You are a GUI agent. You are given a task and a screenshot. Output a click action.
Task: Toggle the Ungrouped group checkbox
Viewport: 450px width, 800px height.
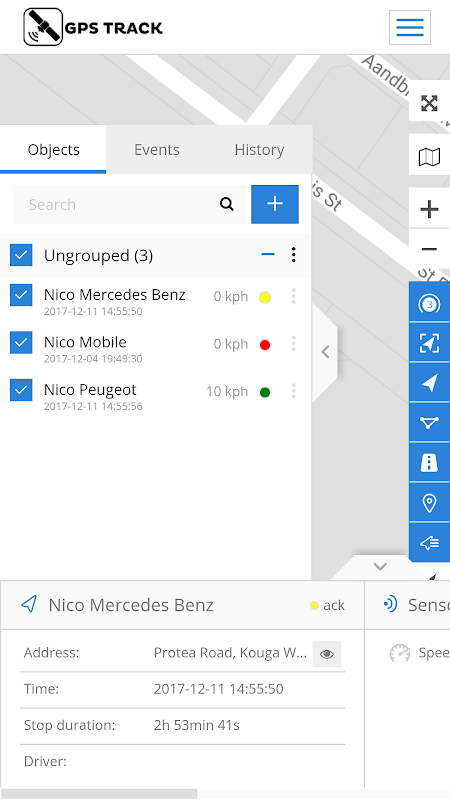coord(21,255)
